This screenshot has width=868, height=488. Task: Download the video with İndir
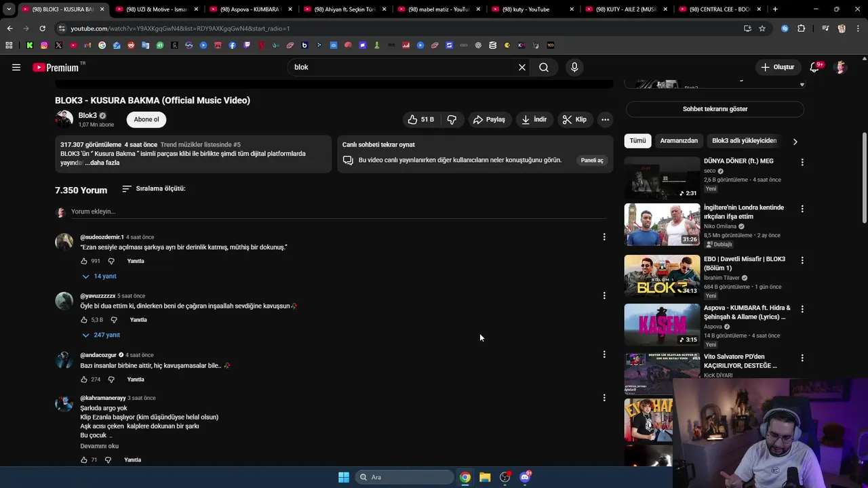click(534, 119)
